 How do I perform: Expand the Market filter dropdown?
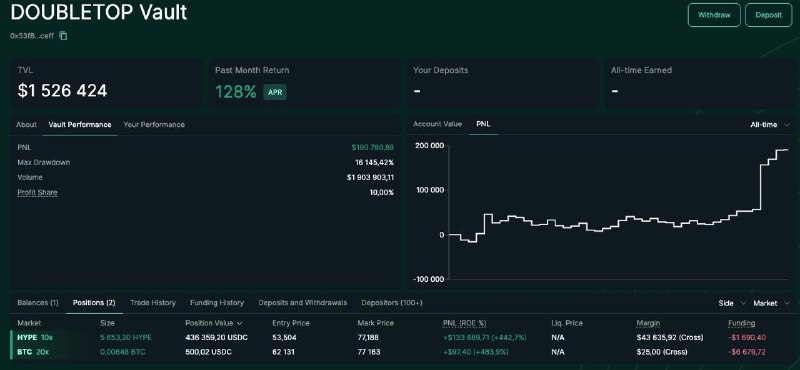point(770,303)
